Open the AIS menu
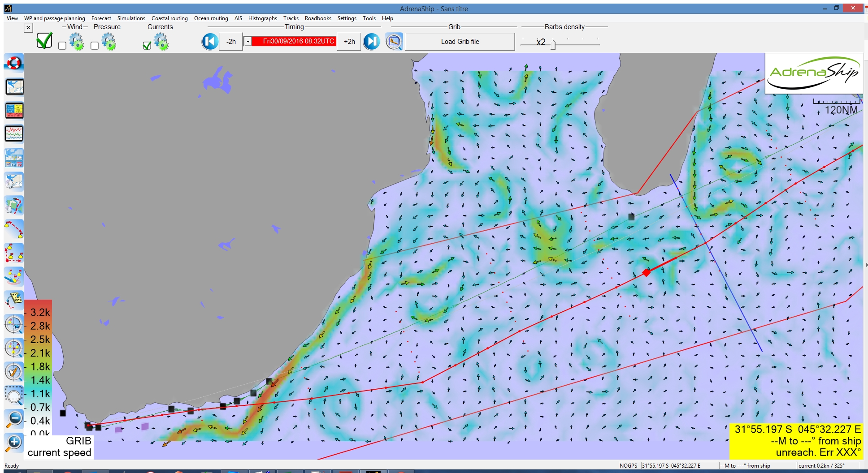Screen dimensions: 868x473 click(x=238, y=18)
